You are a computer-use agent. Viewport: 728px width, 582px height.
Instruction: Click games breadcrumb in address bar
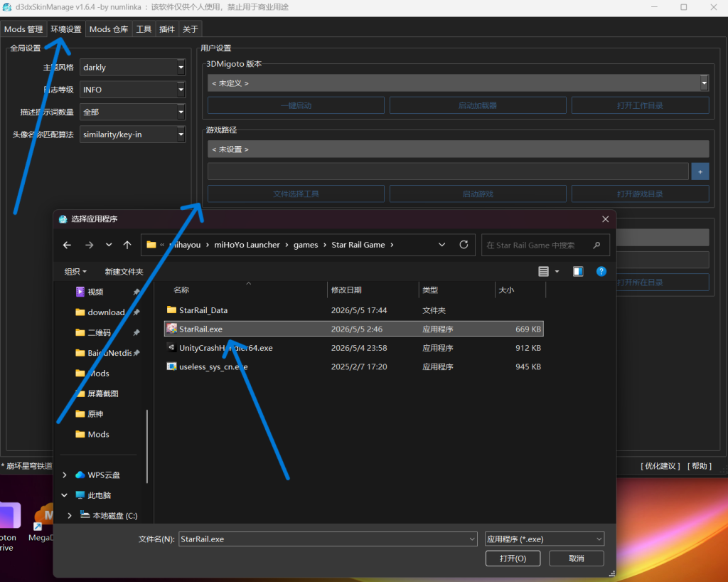click(306, 245)
